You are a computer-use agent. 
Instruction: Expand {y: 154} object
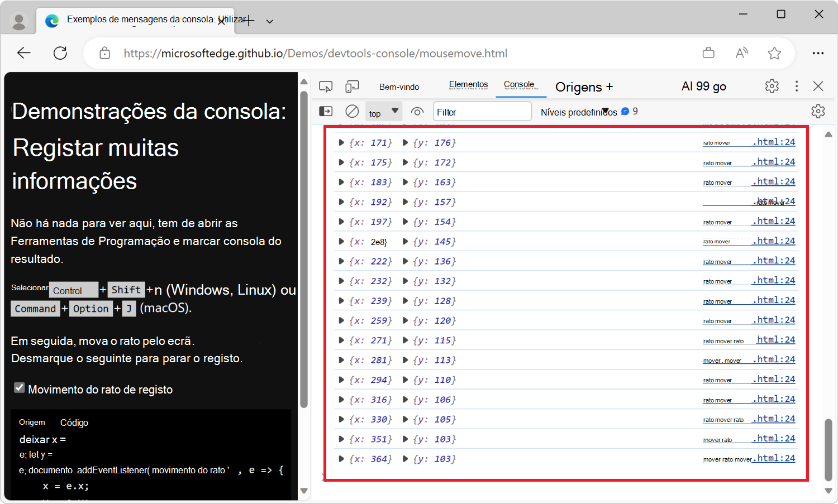tap(406, 222)
